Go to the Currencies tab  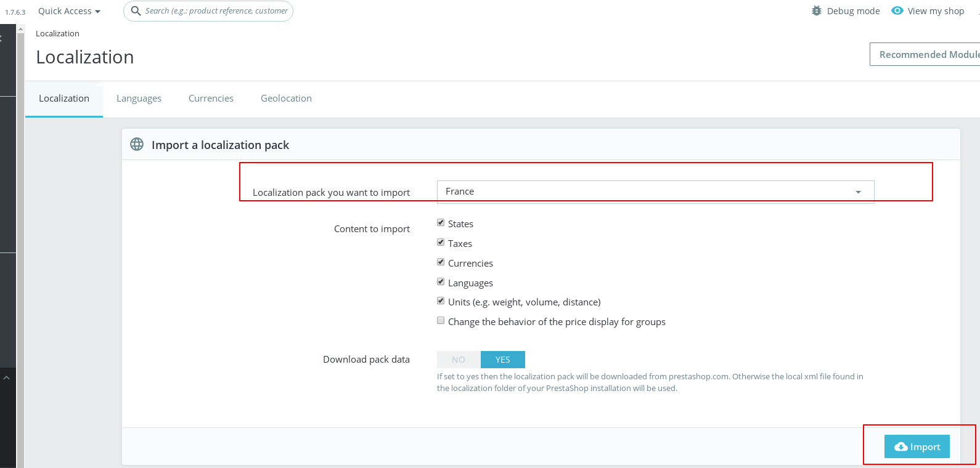coord(211,99)
